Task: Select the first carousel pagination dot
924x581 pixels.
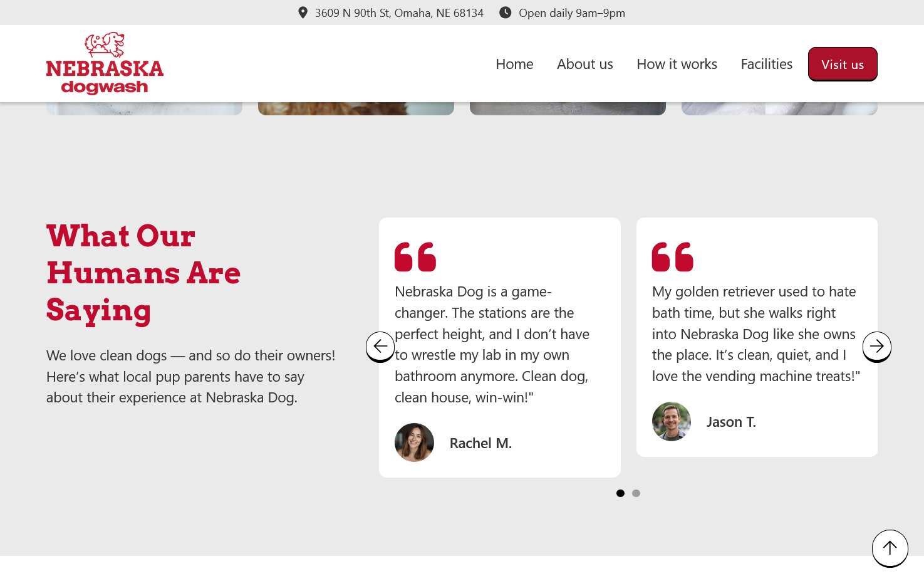Action: tap(620, 493)
